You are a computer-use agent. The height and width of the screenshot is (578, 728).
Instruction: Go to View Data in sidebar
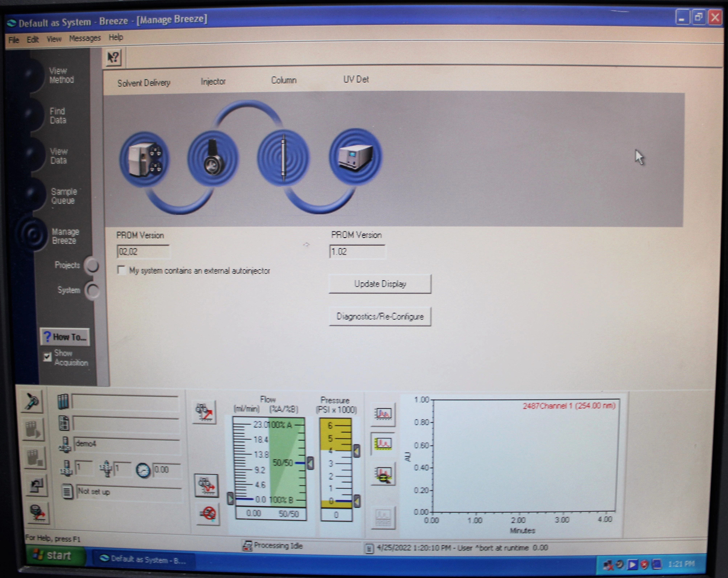[x=59, y=156]
